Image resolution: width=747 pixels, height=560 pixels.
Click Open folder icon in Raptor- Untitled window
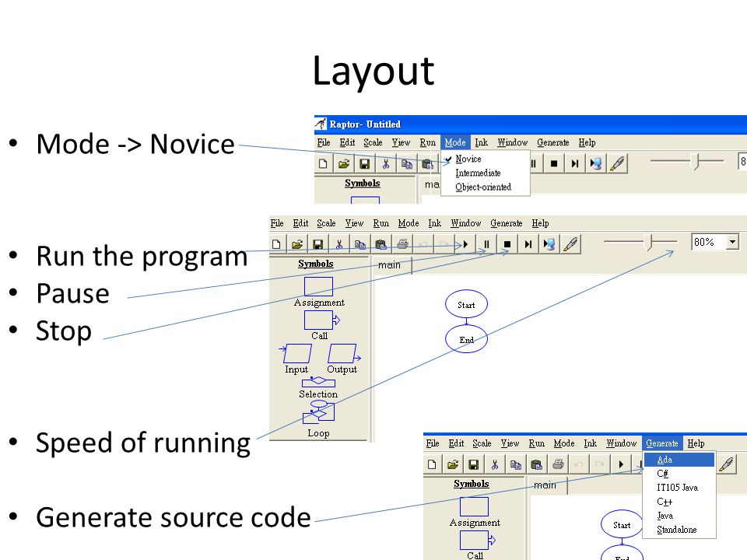[343, 164]
